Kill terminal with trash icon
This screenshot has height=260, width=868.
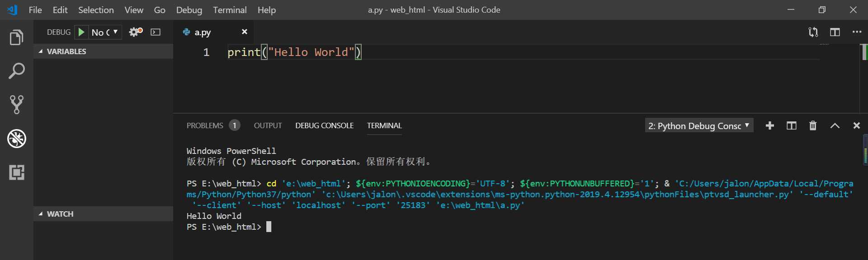[x=813, y=125]
